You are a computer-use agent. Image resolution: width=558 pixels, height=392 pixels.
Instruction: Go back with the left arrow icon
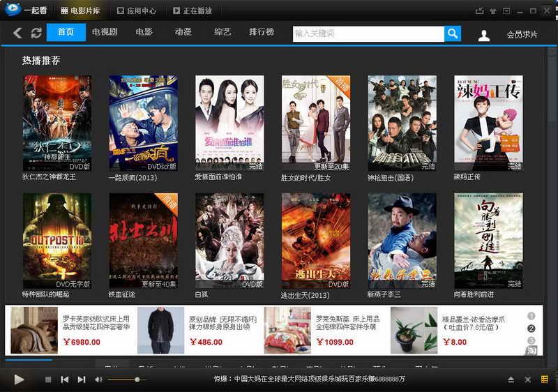click(x=17, y=33)
